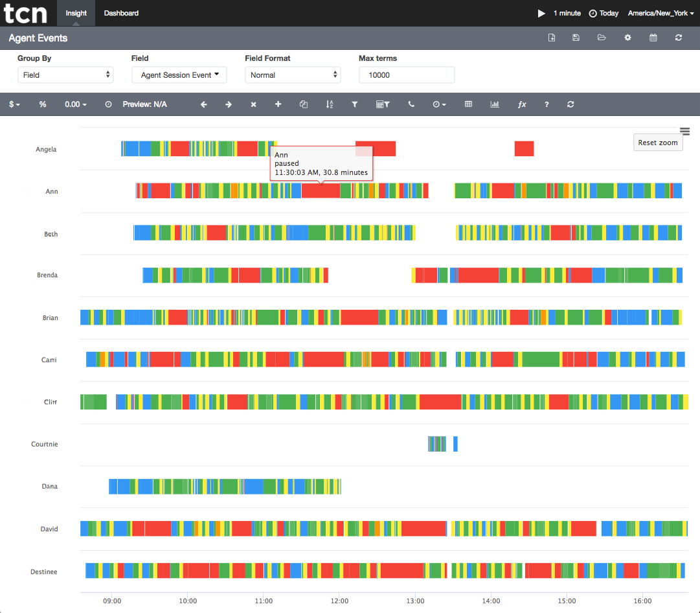Start auto-refresh with play button

click(x=541, y=14)
